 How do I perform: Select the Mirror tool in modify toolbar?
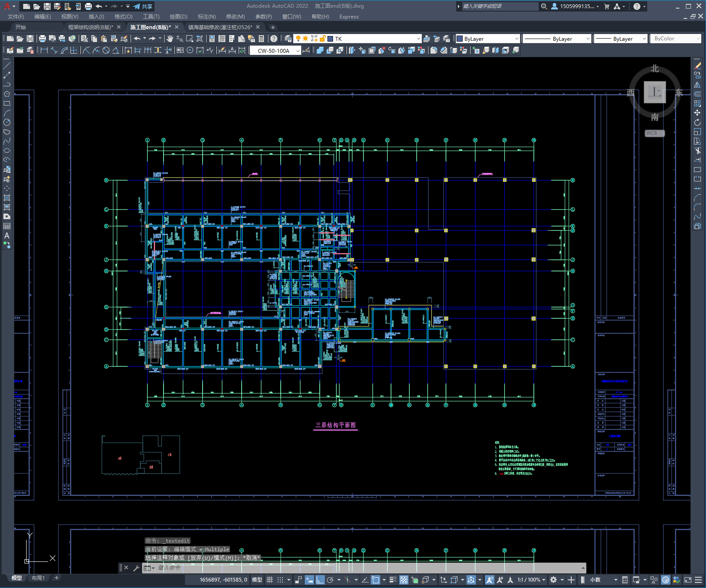(x=697, y=84)
